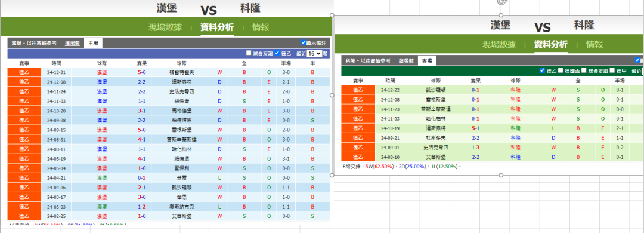Image resolution: width=644 pixels, height=233 pixels.
Task: Click 柏德博恩 opponent in left panel
Action: click(x=181, y=120)
